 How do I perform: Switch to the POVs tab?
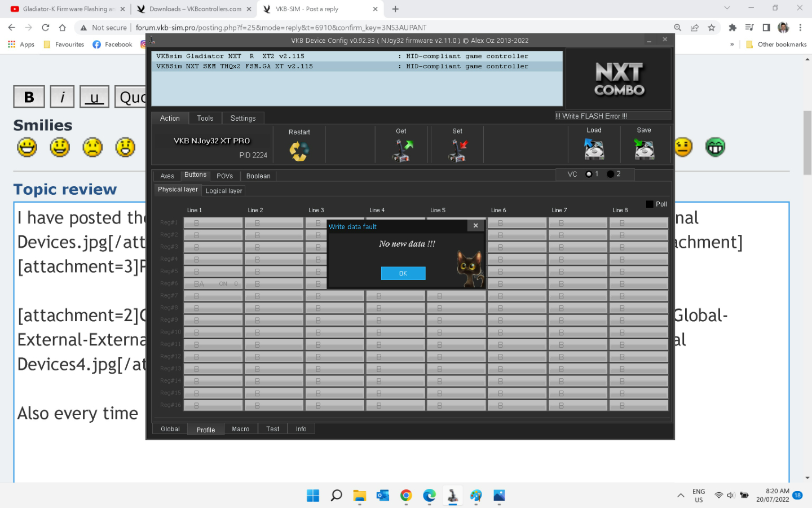click(x=225, y=176)
